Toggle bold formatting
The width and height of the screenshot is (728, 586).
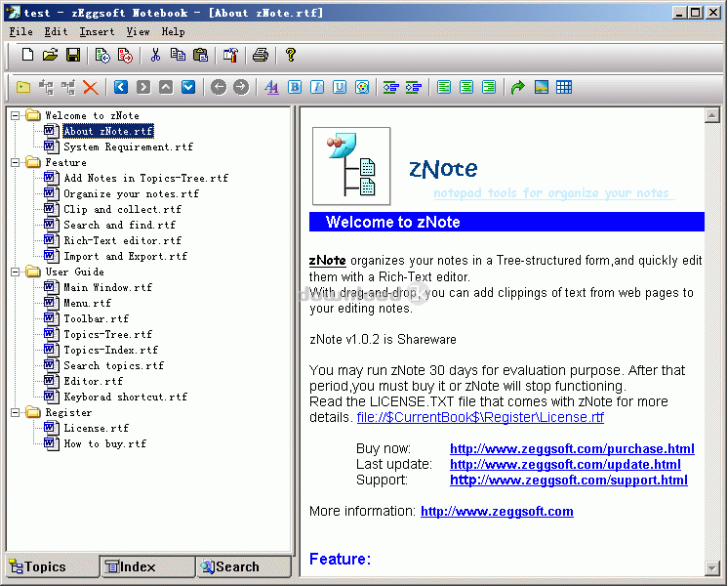pyautogui.click(x=295, y=87)
